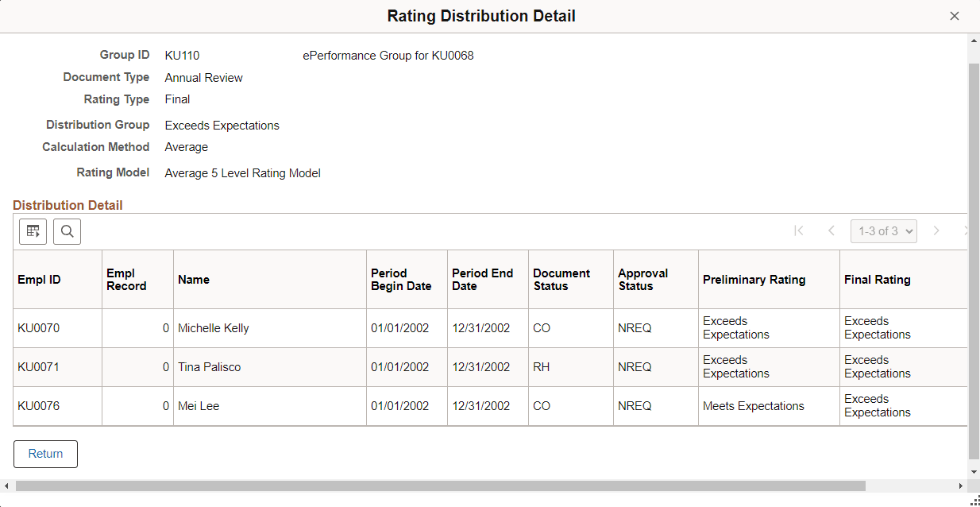
Task: Click the previous-page navigation arrow
Action: tap(831, 230)
